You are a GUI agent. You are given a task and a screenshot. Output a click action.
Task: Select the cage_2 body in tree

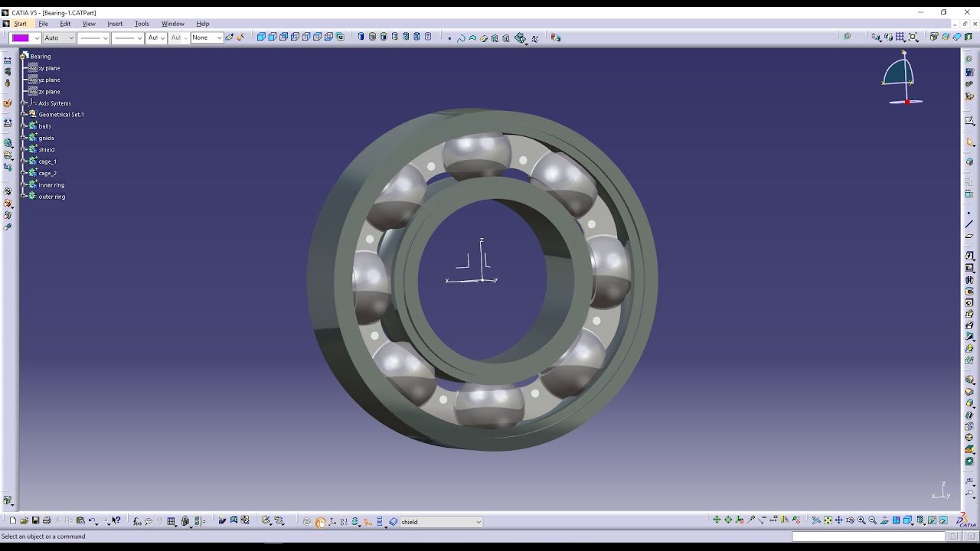[47, 173]
